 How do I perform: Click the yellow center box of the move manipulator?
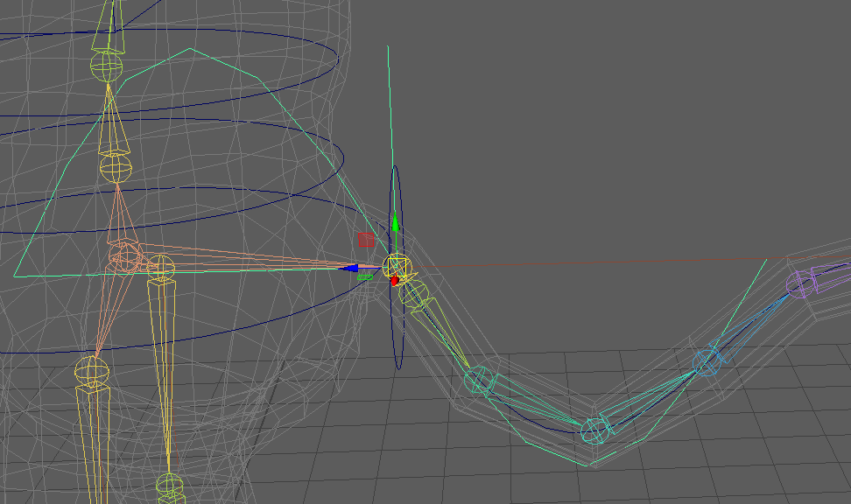point(397,267)
